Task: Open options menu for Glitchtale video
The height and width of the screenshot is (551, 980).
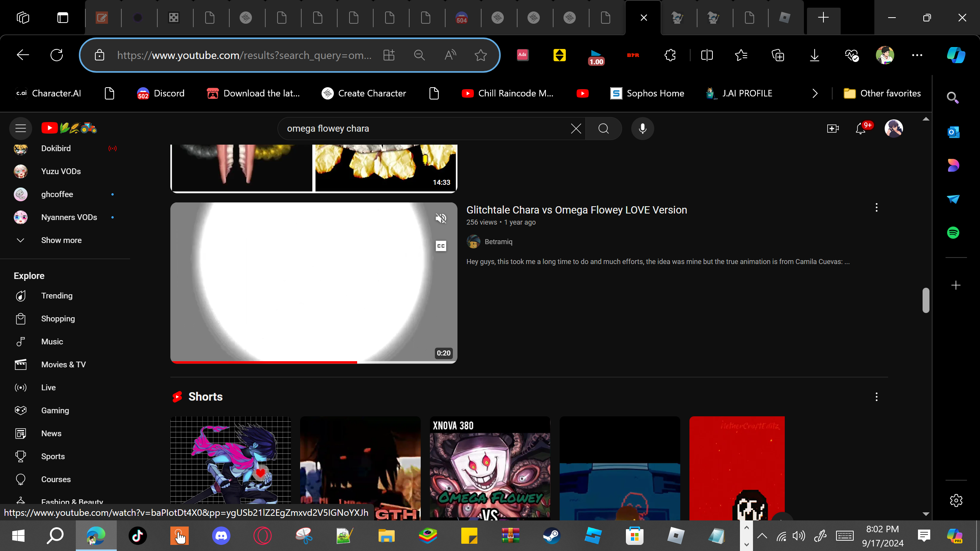Action: (x=876, y=208)
